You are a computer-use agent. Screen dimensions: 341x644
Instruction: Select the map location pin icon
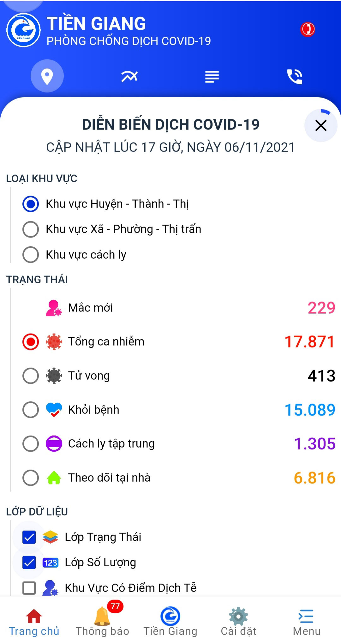coord(47,76)
